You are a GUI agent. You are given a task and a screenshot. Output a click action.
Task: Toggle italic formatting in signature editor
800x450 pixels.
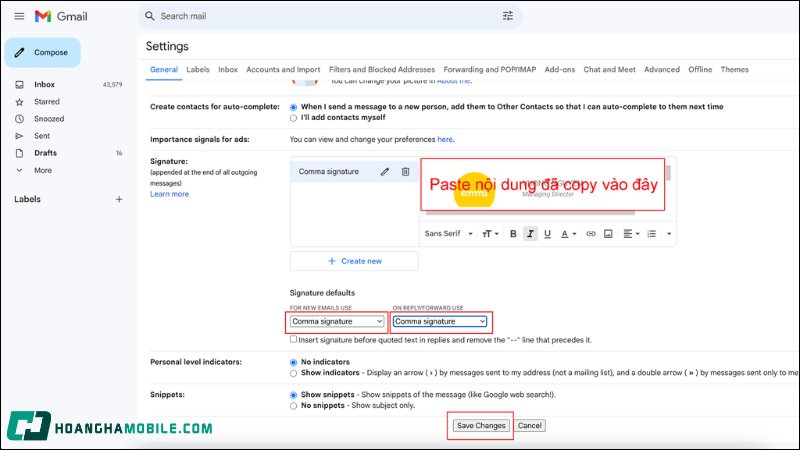click(x=530, y=234)
